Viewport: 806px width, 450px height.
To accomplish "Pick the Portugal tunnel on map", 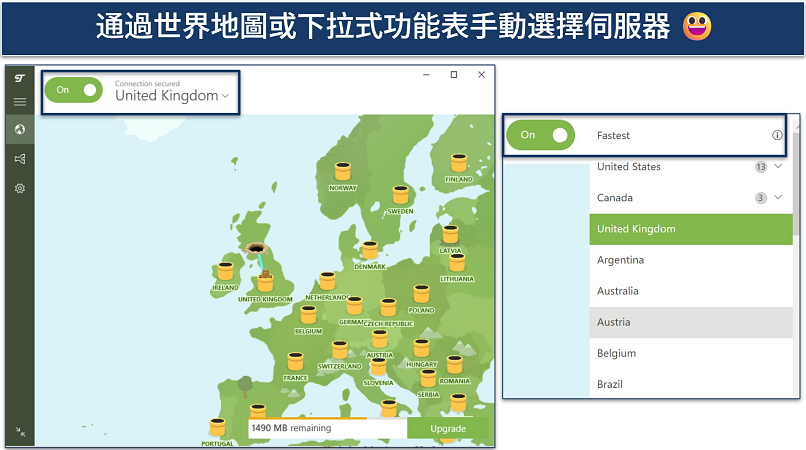I will tap(217, 428).
